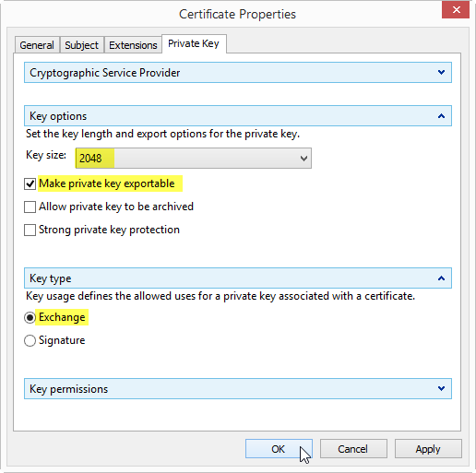Confirm with the OK button
The width and height of the screenshot is (476, 473).
[279, 449]
